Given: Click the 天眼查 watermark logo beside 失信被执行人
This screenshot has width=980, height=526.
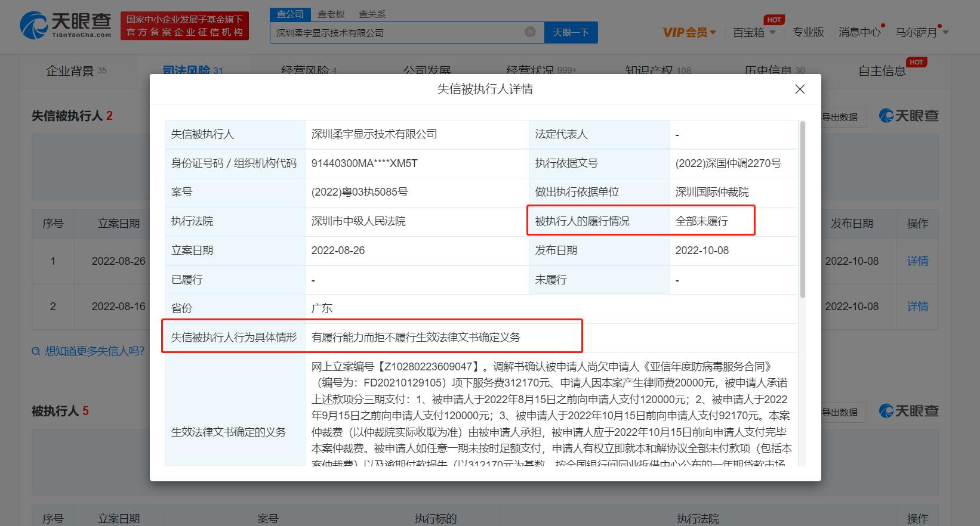Looking at the screenshot, I should click(908, 116).
